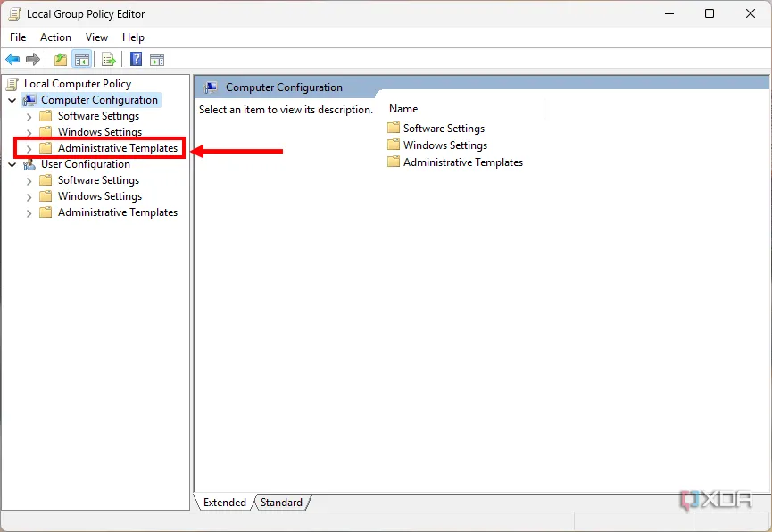Minimize the Local Group Policy Editor window
The width and height of the screenshot is (772, 532).
point(669,13)
